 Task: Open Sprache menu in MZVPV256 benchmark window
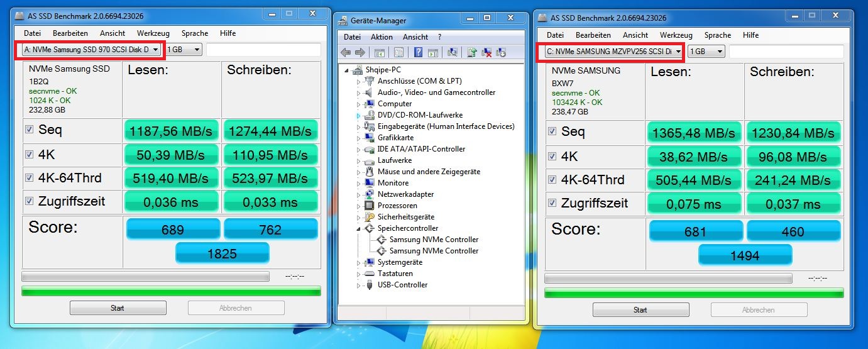pos(718,36)
